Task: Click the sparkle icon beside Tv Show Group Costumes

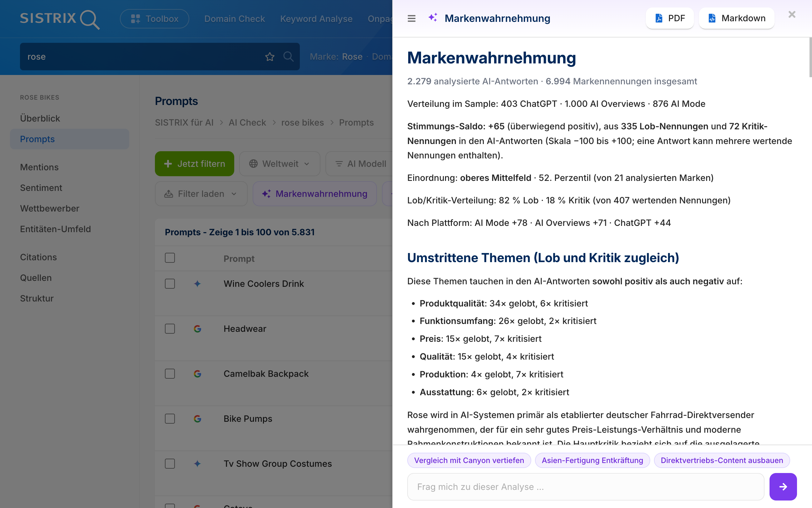Action: 197,464
